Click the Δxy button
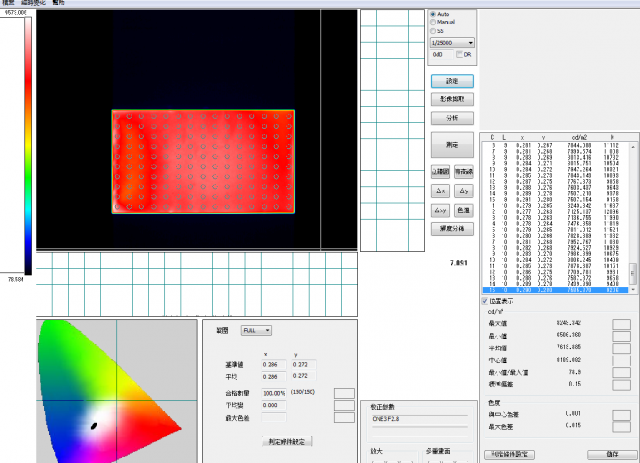The height and width of the screenshot is (463, 640). point(441,210)
